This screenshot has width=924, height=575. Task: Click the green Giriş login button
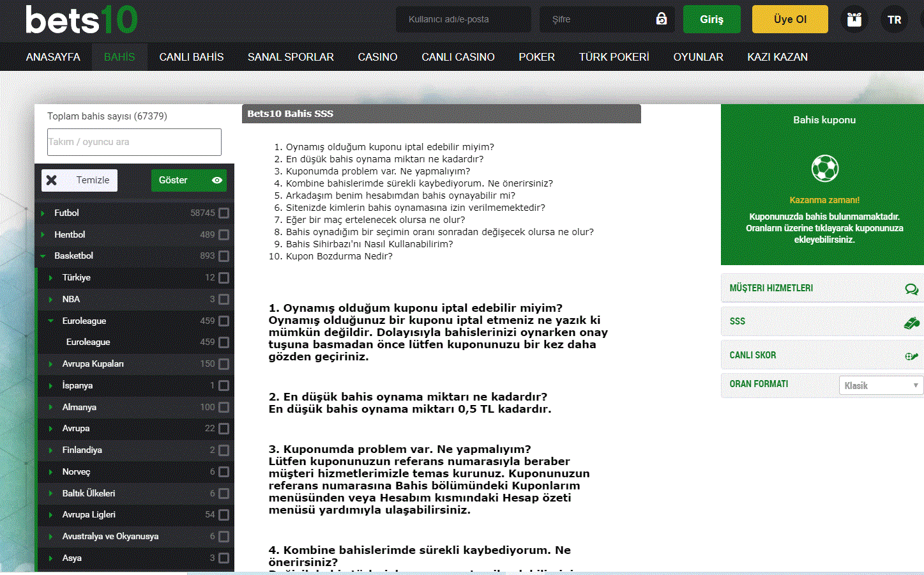711,19
